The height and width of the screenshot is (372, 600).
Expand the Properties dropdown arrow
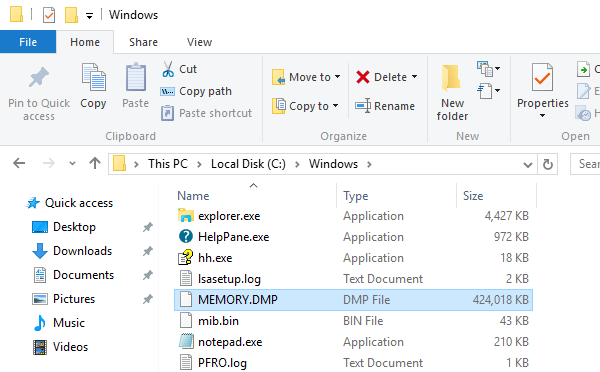pos(542,116)
